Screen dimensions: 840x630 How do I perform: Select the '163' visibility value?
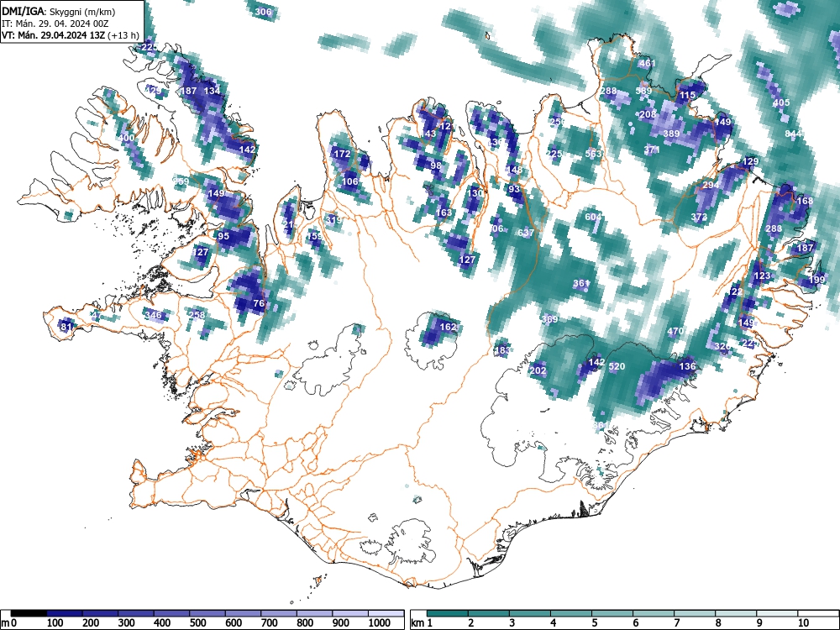point(444,213)
